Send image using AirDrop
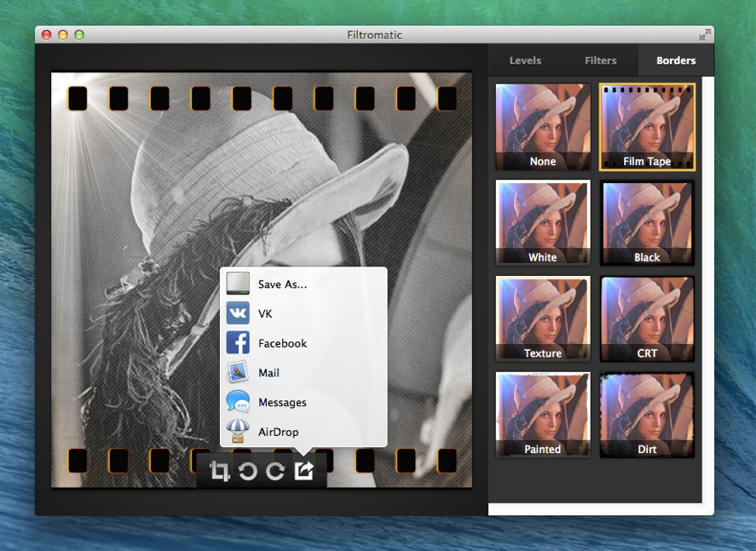Image resolution: width=756 pixels, height=551 pixels. tap(278, 432)
